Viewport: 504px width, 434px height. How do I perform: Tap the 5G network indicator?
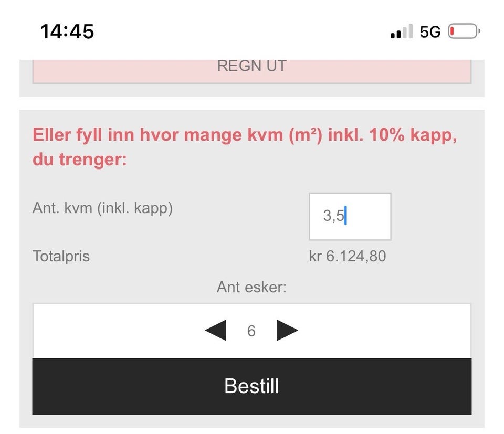point(430,32)
